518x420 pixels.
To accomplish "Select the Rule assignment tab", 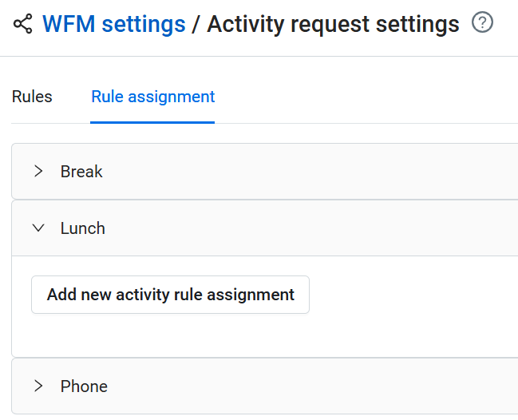I will (152, 97).
